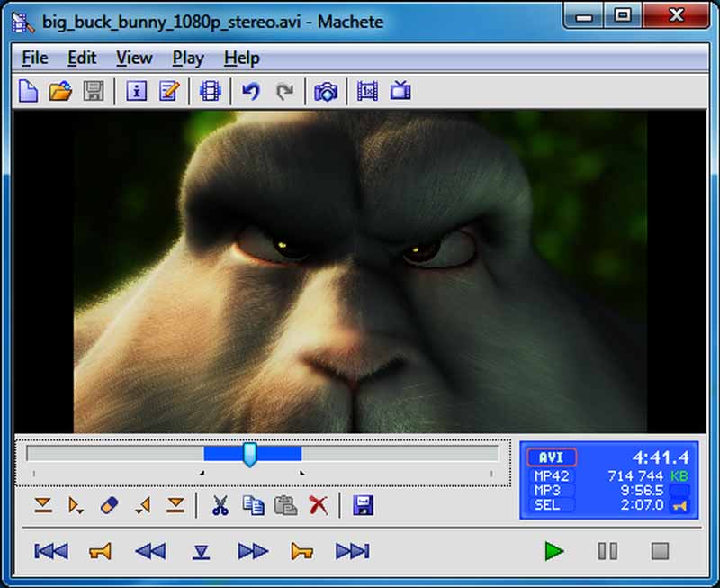Open the View menu
Screen dimensions: 720x588
tap(133, 58)
